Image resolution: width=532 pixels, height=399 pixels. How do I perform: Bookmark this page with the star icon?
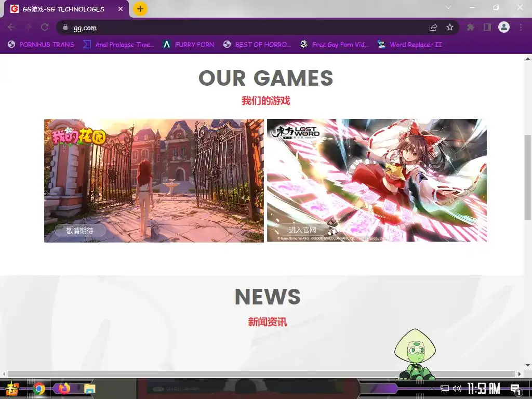[450, 28]
